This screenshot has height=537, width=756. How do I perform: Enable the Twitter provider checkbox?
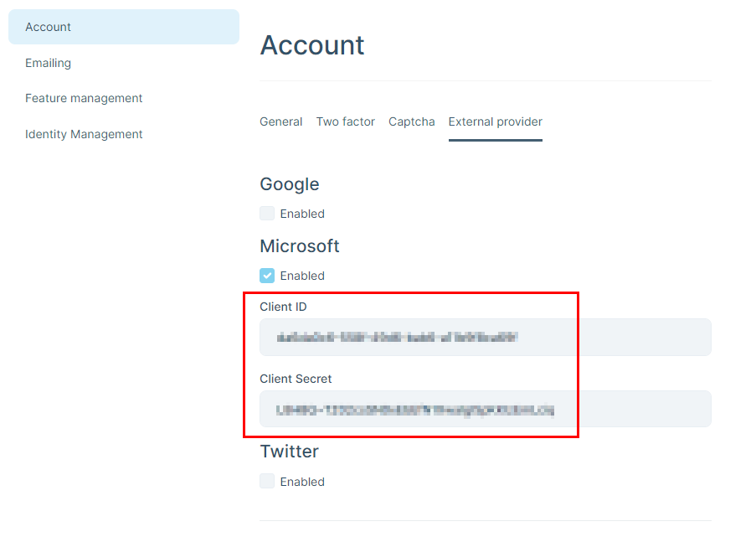coord(267,482)
